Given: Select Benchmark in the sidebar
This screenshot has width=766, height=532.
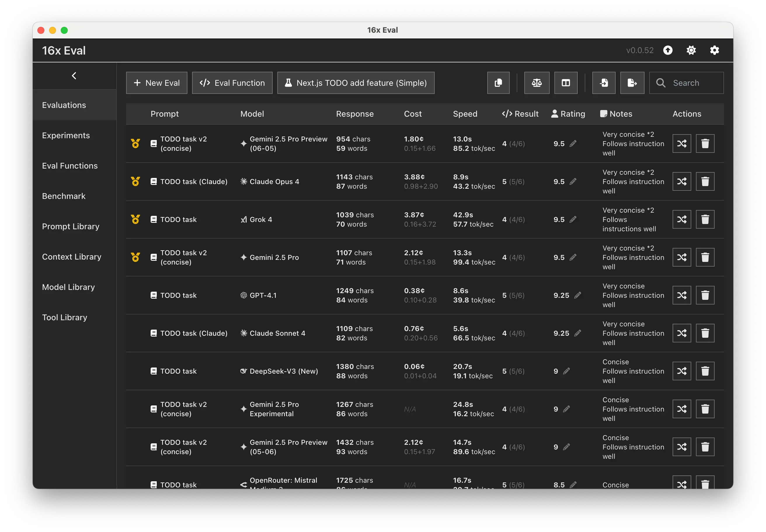Looking at the screenshot, I should pyautogui.click(x=74, y=196).
